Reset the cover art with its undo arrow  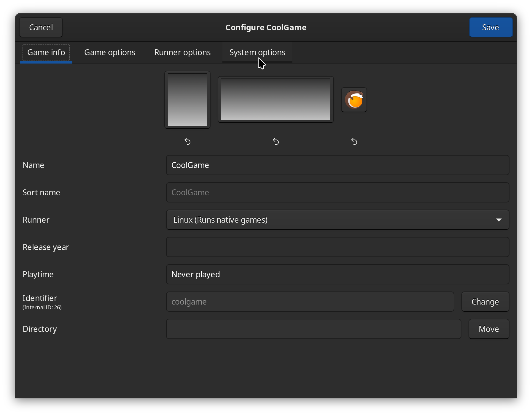(x=187, y=141)
